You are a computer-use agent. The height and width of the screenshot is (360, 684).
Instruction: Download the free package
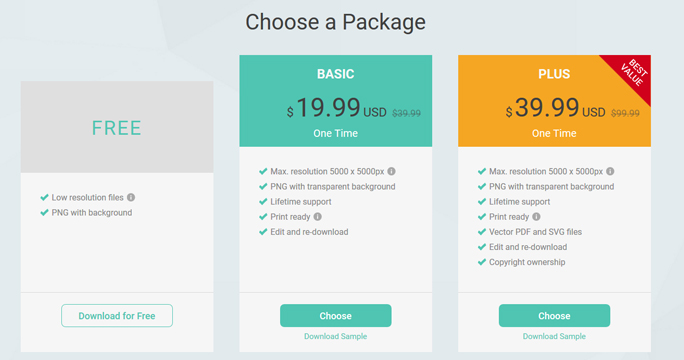[117, 315]
